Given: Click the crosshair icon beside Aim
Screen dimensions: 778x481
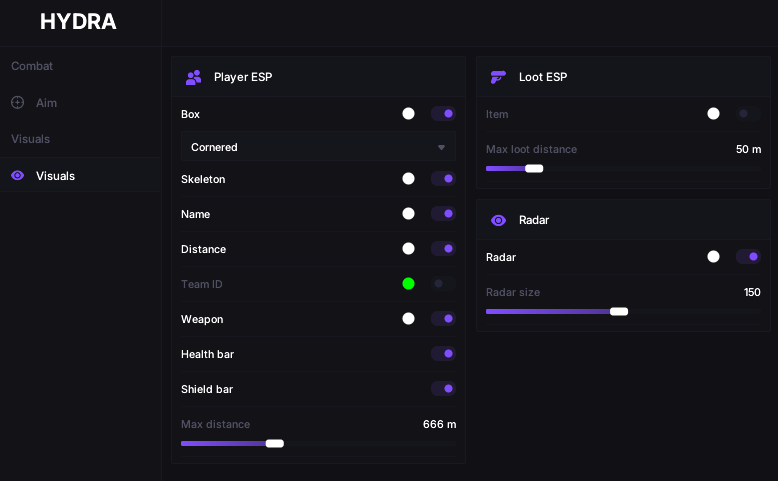Looking at the screenshot, I should point(17,103).
